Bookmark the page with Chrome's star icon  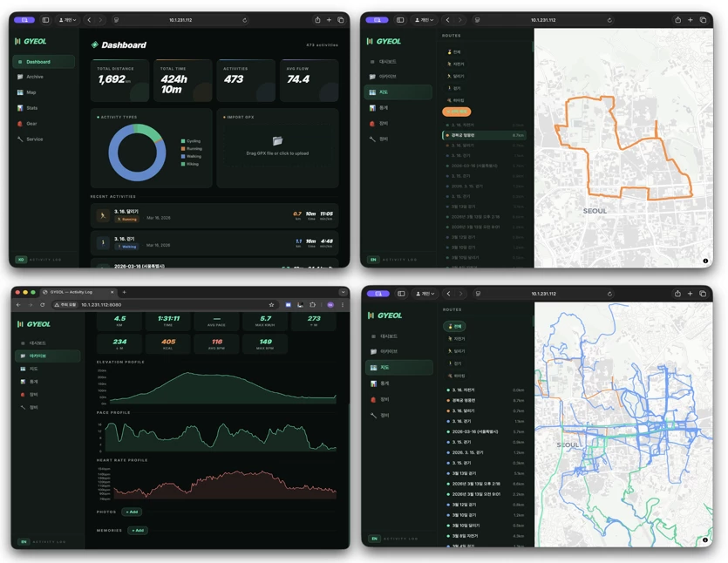pos(272,305)
